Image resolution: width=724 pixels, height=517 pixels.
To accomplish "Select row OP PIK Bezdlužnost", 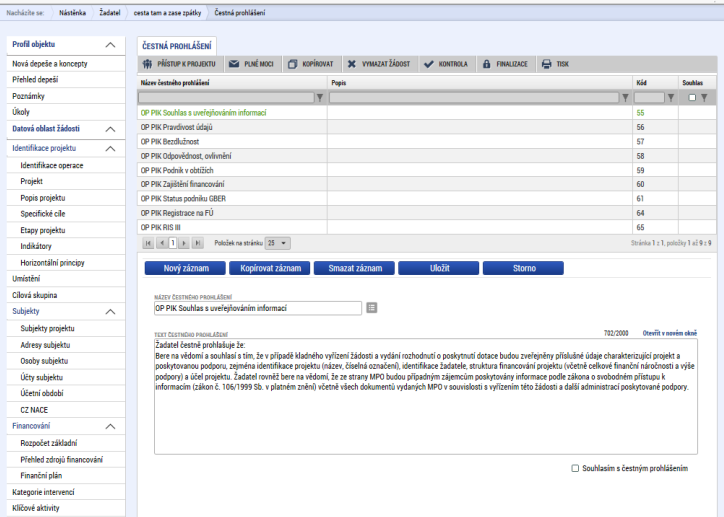I will tap(427, 142).
